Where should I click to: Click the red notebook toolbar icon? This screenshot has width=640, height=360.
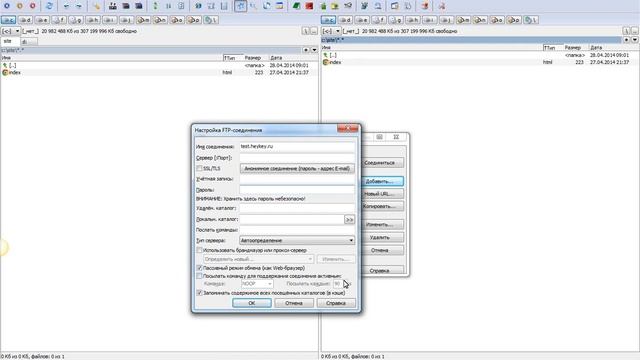coord(309,6)
